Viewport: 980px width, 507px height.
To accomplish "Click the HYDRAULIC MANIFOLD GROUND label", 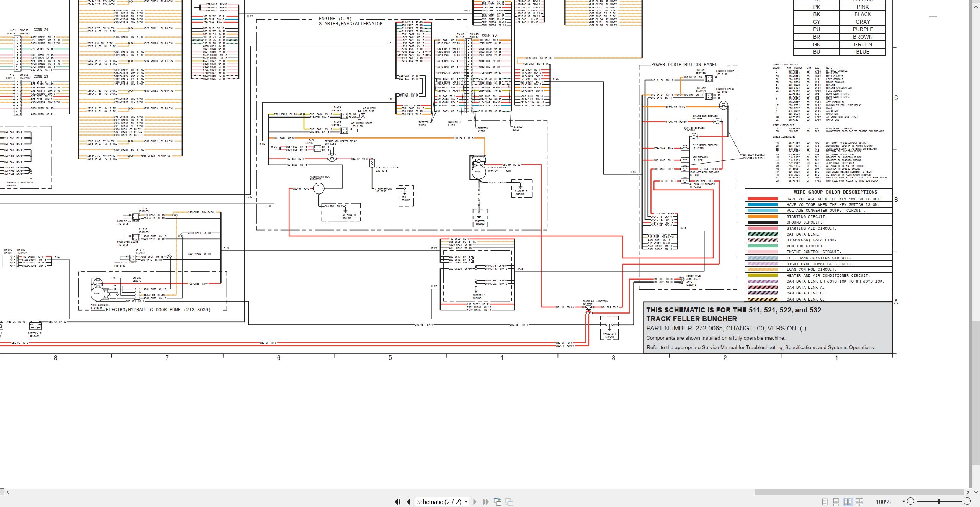I will [20, 184].
